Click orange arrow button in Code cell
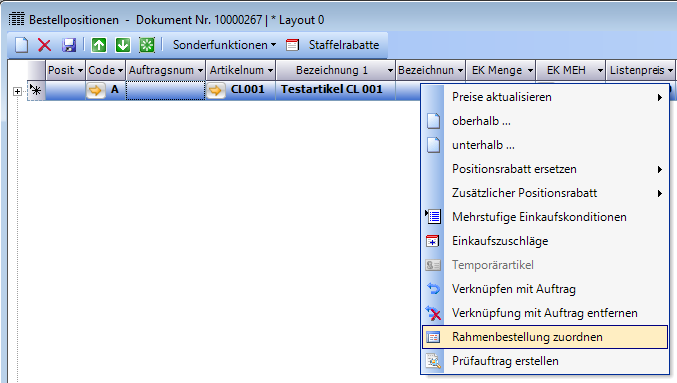 [95, 90]
